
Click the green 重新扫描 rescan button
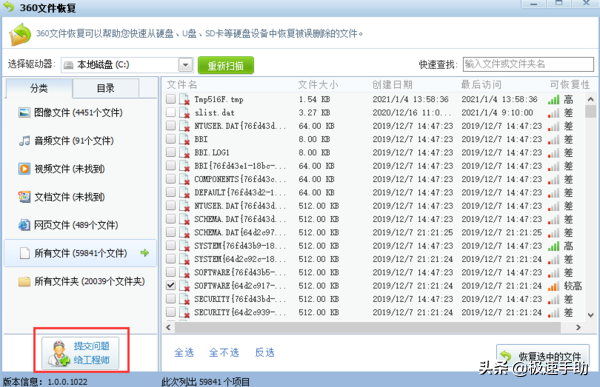pyautogui.click(x=226, y=65)
